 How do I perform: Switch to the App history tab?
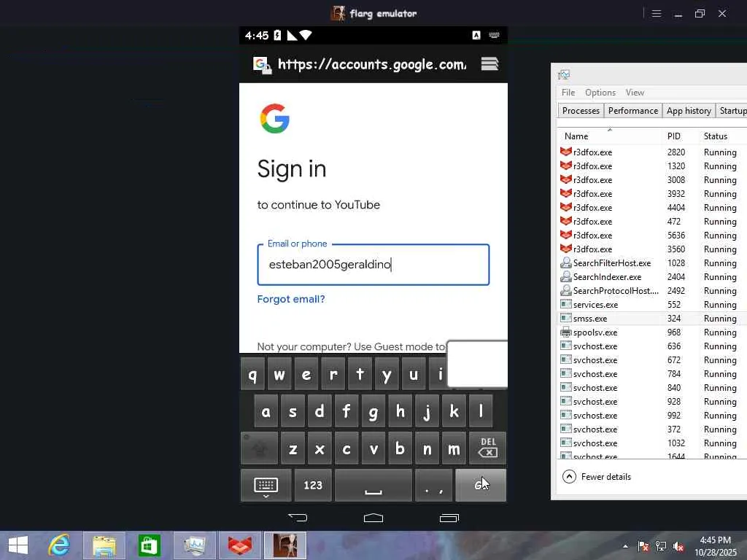[689, 111]
